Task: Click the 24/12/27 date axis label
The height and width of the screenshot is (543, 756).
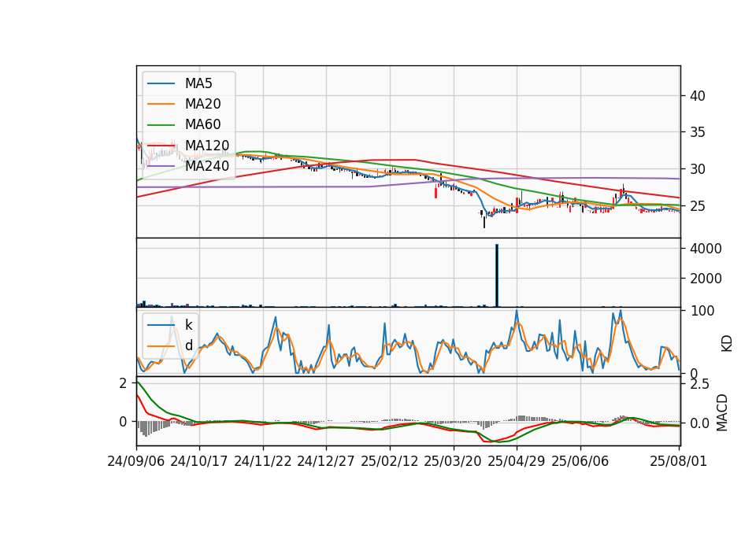Action: 326,461
